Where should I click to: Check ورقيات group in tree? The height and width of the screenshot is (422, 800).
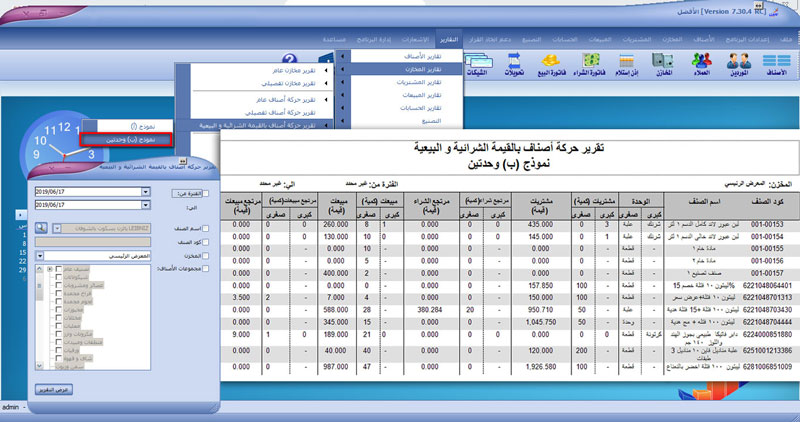[59, 350]
